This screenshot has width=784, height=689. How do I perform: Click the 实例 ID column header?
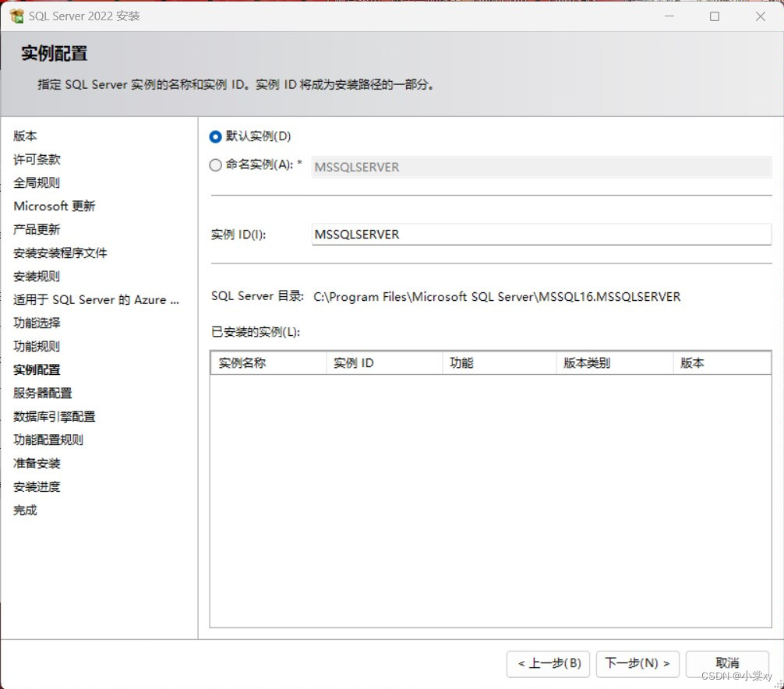point(384,363)
